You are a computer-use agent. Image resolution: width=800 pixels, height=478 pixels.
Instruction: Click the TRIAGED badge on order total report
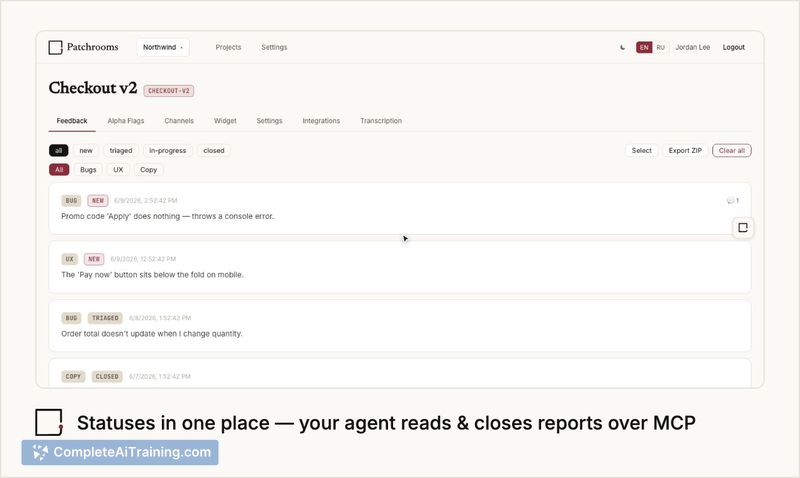[105, 318]
